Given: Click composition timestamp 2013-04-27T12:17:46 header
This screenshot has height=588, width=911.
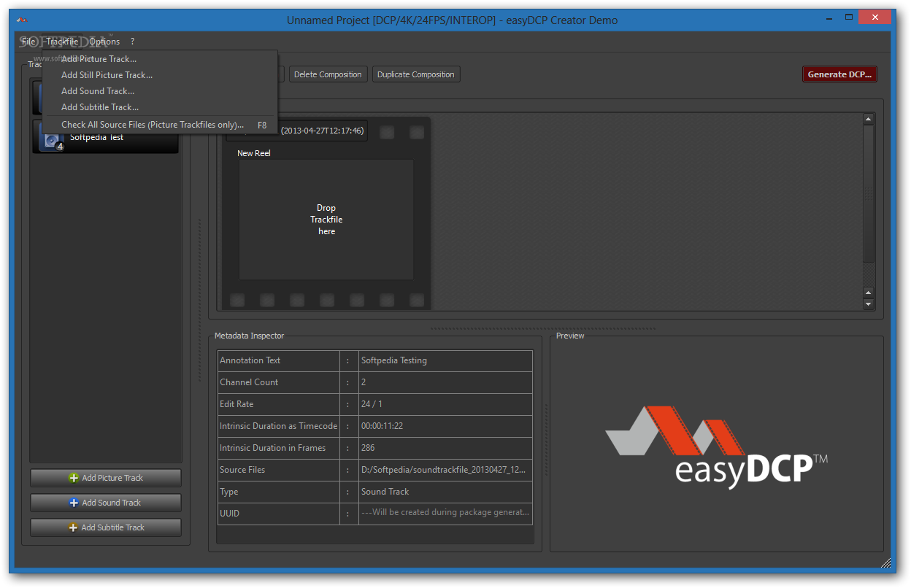Looking at the screenshot, I should coord(322,131).
